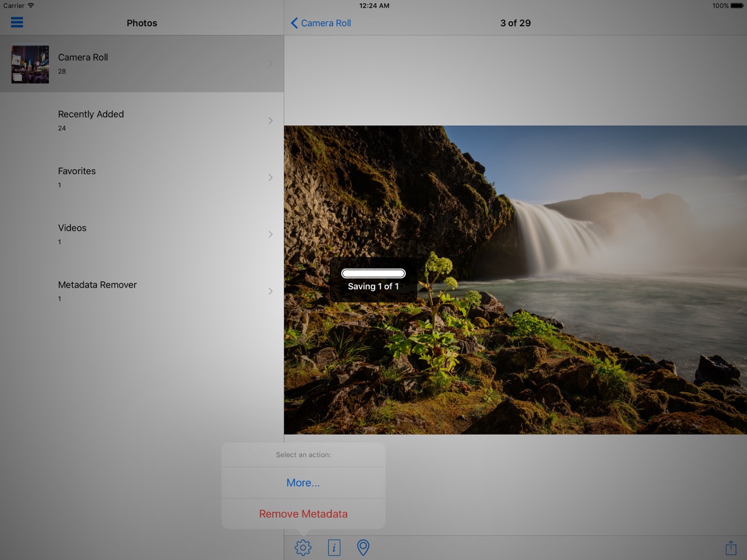Tap the share icon
Viewport: 747px width, 560px height.
tap(731, 548)
